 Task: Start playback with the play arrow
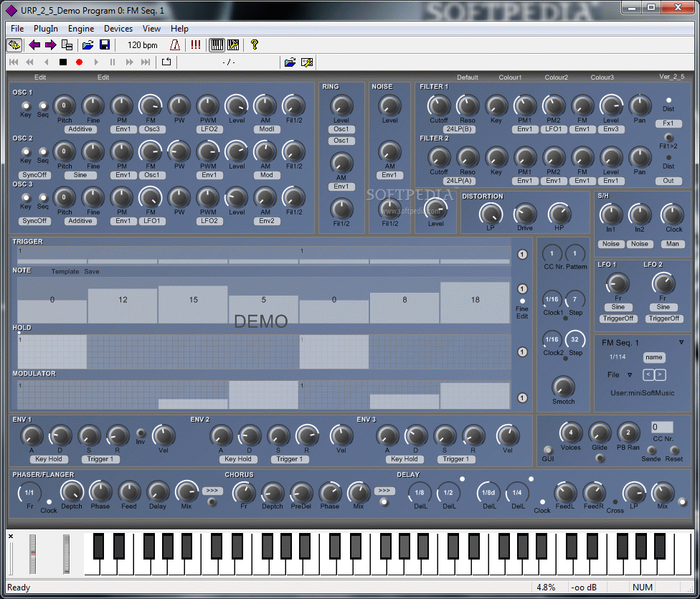(x=96, y=62)
